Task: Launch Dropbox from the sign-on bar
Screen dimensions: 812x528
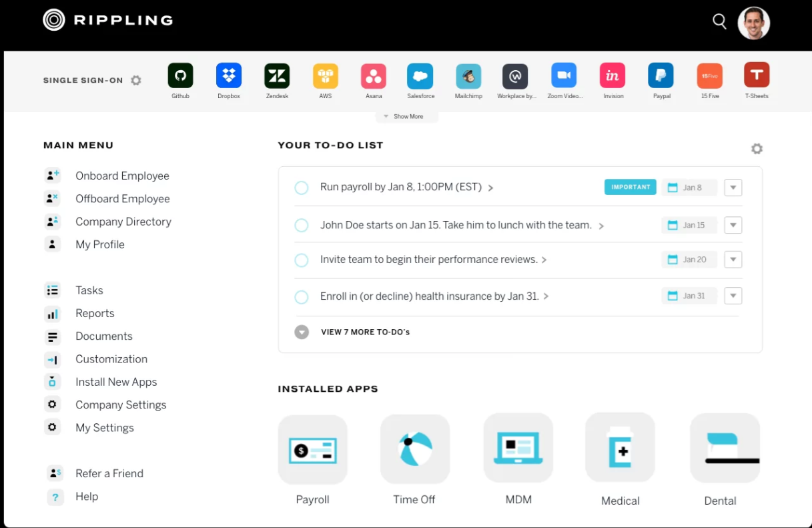Action: [x=229, y=76]
